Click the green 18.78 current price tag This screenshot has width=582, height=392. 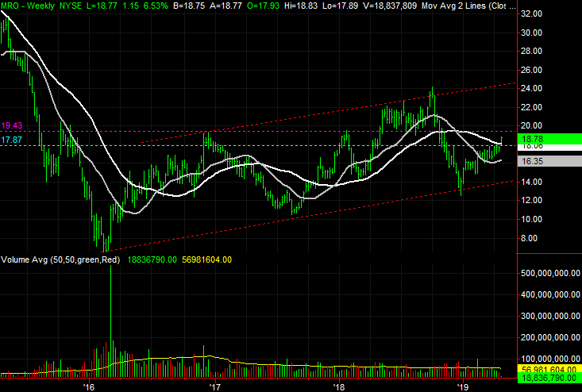(549, 139)
